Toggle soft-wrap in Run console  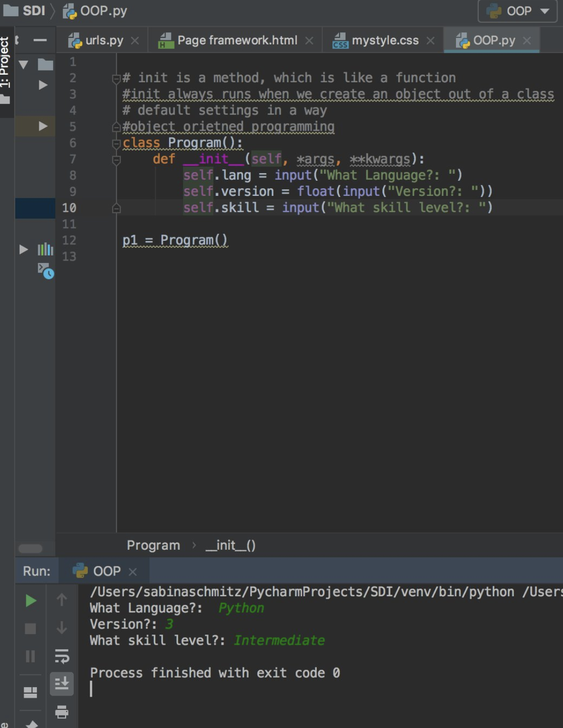[x=62, y=656]
